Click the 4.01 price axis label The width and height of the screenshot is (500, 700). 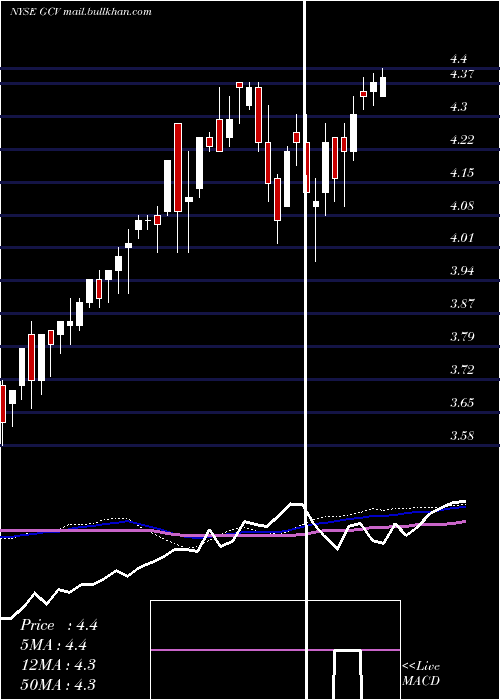click(x=462, y=237)
